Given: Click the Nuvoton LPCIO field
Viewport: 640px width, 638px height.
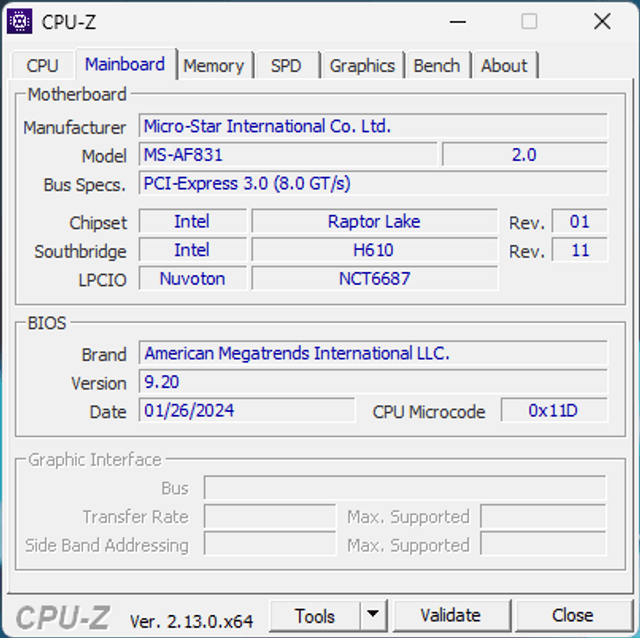Looking at the screenshot, I should click(x=192, y=278).
